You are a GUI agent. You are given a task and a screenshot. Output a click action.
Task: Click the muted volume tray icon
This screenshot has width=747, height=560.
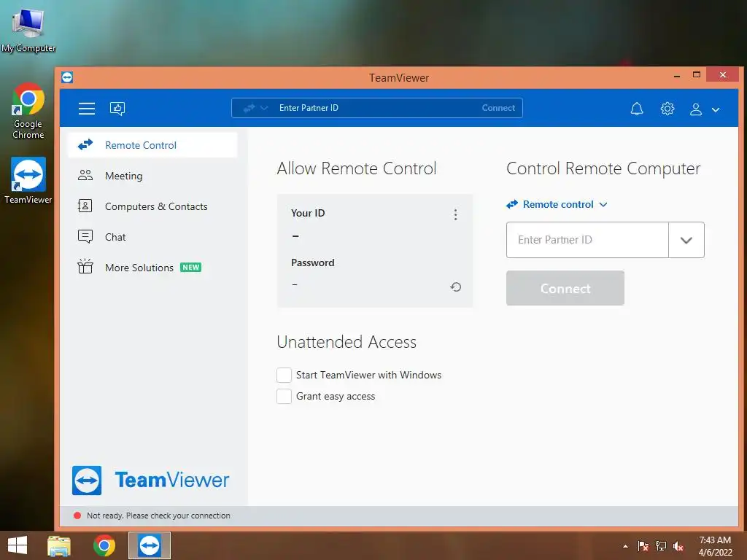click(x=678, y=546)
